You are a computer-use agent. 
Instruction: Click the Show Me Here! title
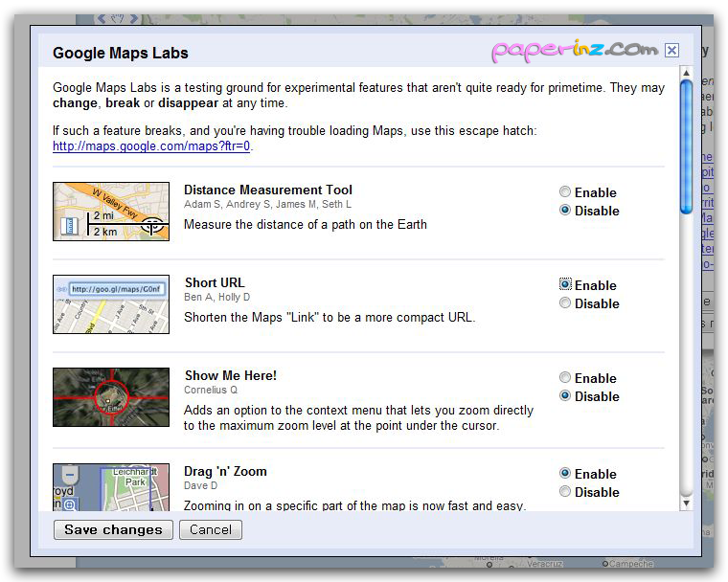click(231, 375)
